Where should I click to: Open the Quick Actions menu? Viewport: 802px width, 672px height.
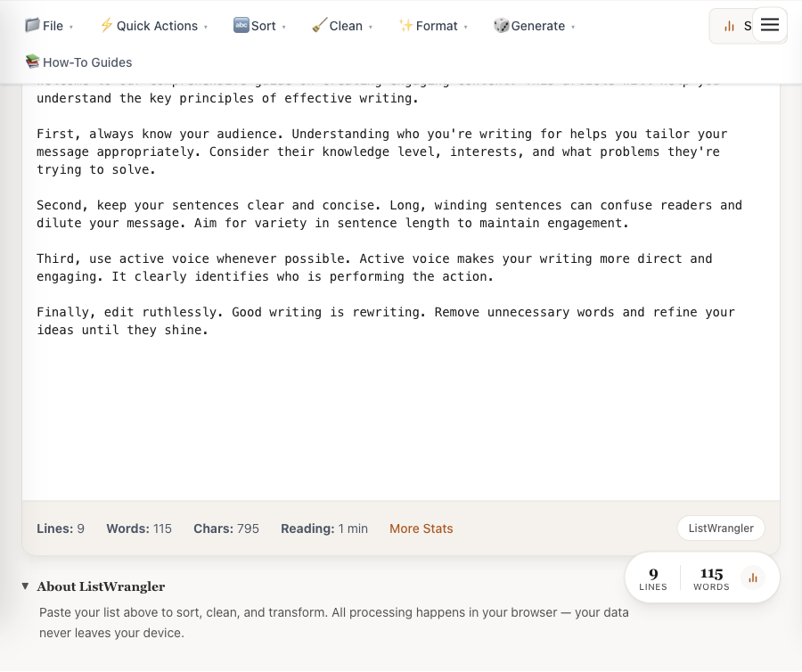point(156,25)
